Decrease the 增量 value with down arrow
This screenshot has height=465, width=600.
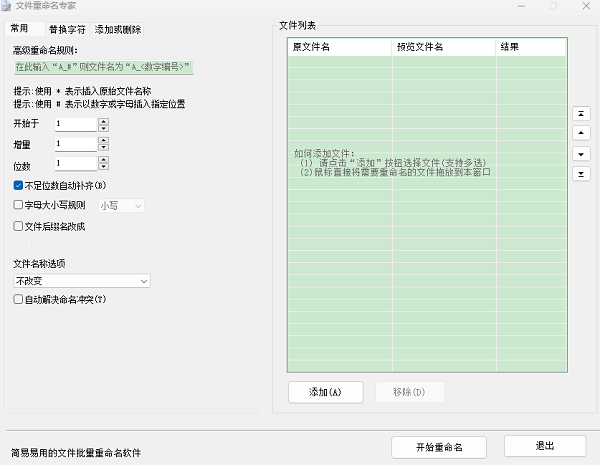click(x=103, y=148)
